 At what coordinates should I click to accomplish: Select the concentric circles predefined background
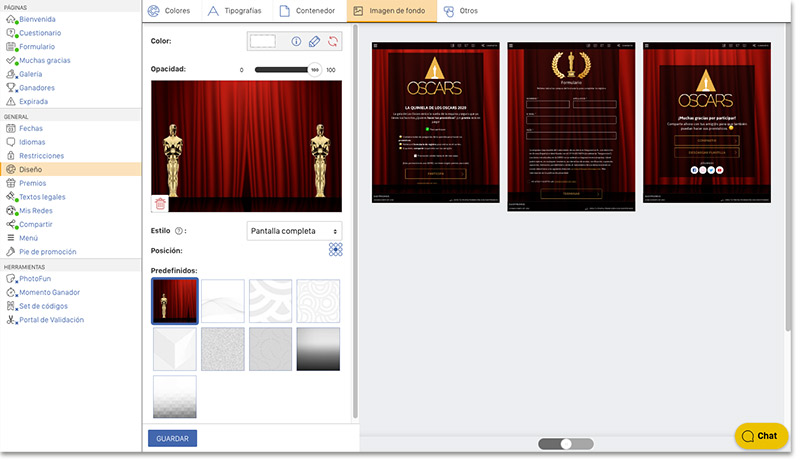318,301
